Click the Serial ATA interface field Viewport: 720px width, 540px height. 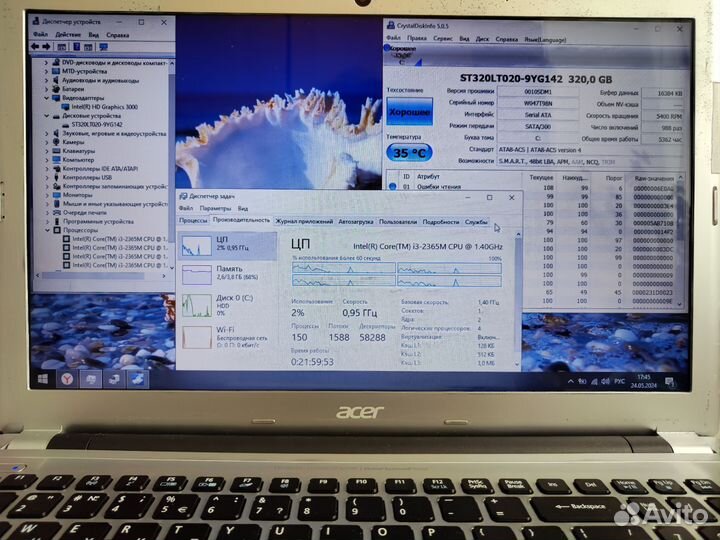coord(538,115)
